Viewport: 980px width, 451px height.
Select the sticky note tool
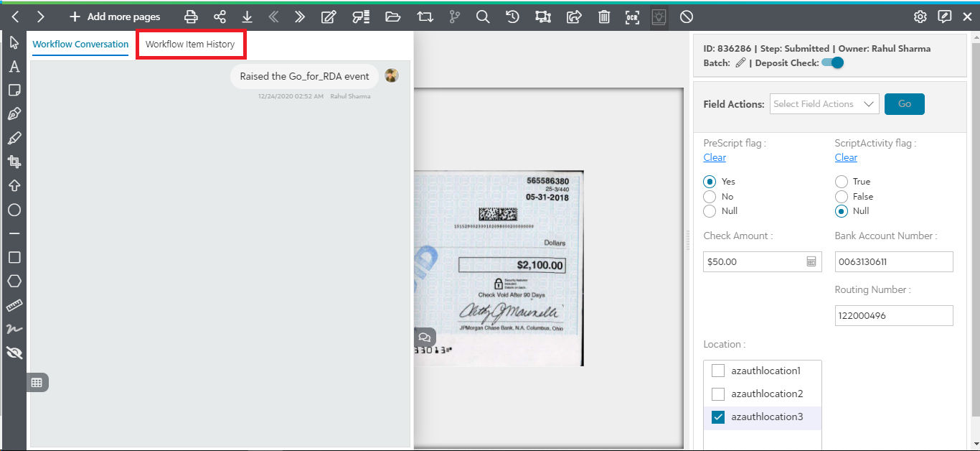[x=14, y=90]
